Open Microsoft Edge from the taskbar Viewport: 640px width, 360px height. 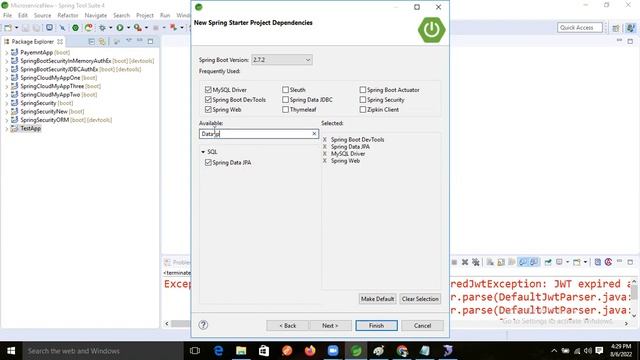pos(218,351)
